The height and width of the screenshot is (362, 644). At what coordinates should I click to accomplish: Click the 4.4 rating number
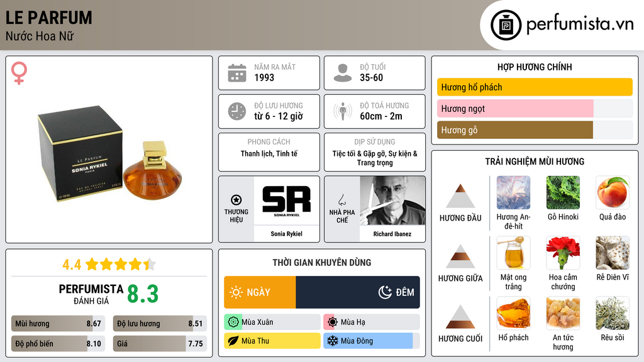click(x=72, y=265)
